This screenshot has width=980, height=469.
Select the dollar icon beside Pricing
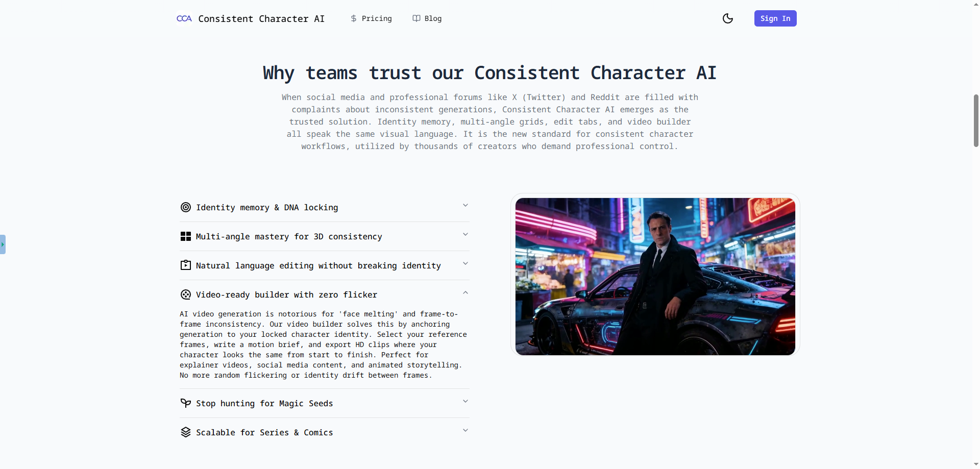[354, 18]
